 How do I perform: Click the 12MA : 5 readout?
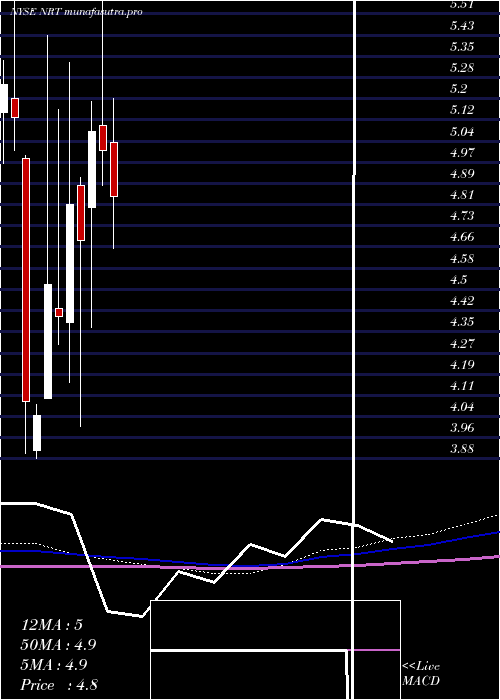point(52,625)
